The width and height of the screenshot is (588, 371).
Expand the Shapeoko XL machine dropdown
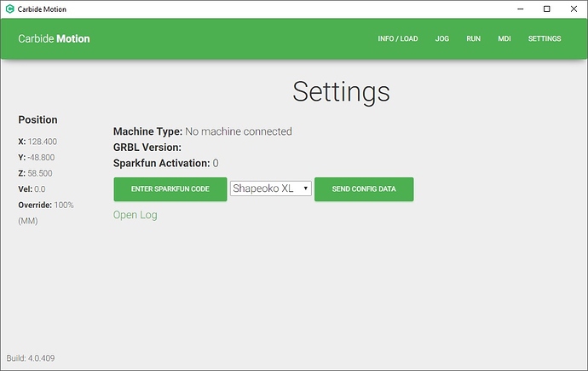271,188
